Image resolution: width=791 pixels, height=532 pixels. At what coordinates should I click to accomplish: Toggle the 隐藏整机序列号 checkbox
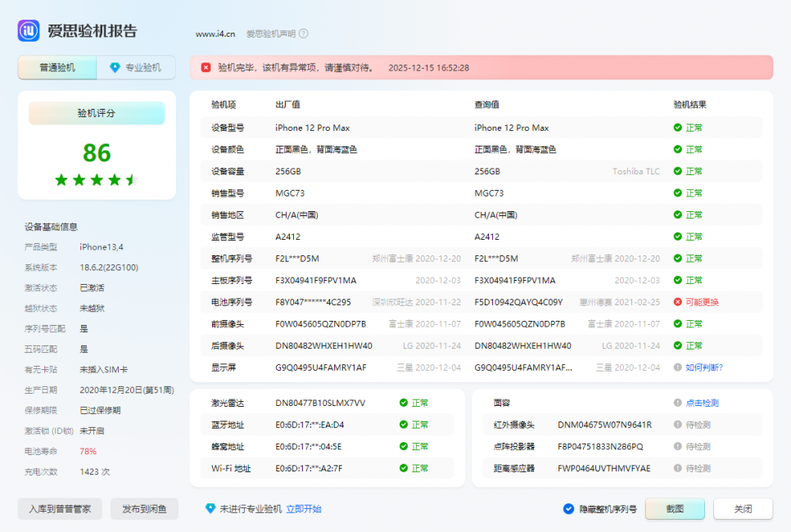[x=568, y=508]
